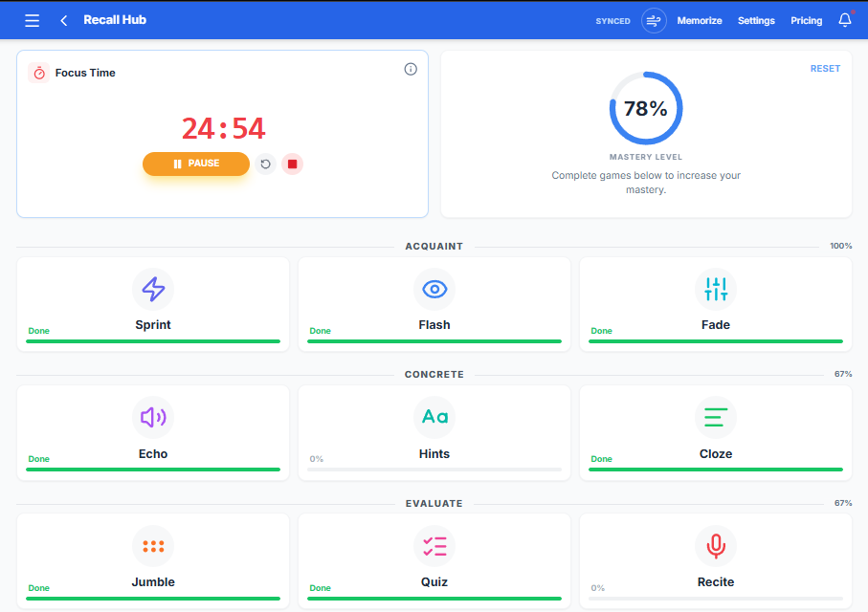Viewport: 868px width, 612px height.
Task: Click the 78% mastery progress ring
Action: pyautogui.click(x=646, y=109)
